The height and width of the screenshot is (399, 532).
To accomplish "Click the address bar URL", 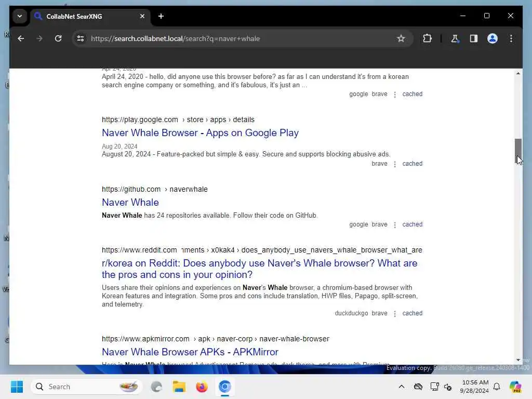I will 175,38.
